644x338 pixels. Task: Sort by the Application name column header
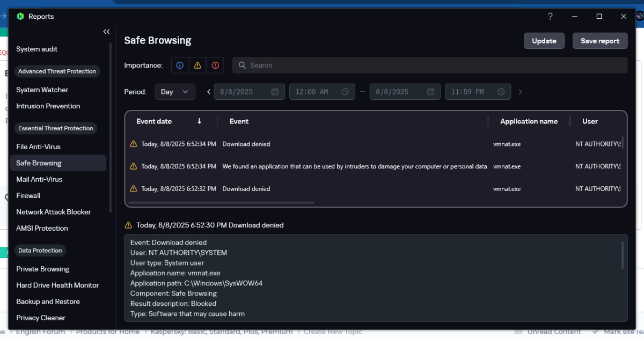(529, 121)
